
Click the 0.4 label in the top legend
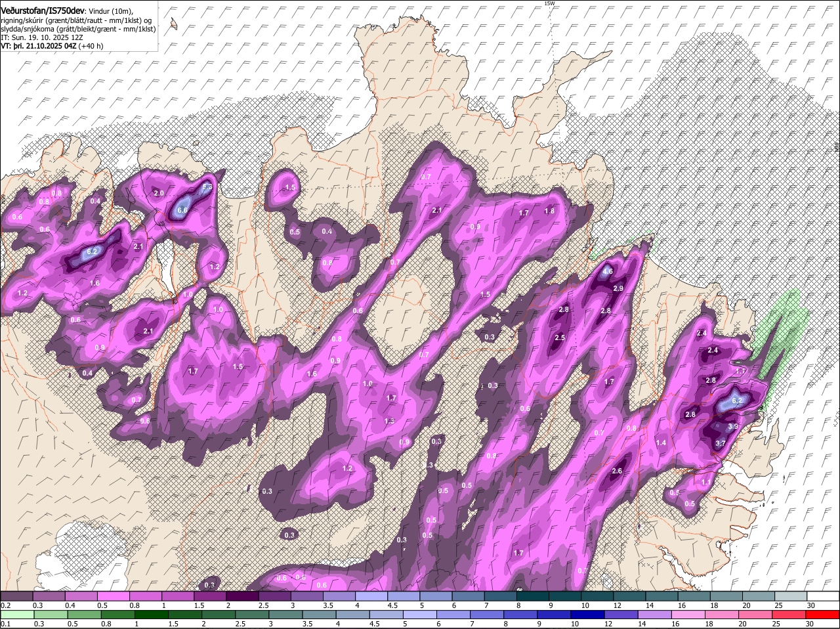point(70,605)
